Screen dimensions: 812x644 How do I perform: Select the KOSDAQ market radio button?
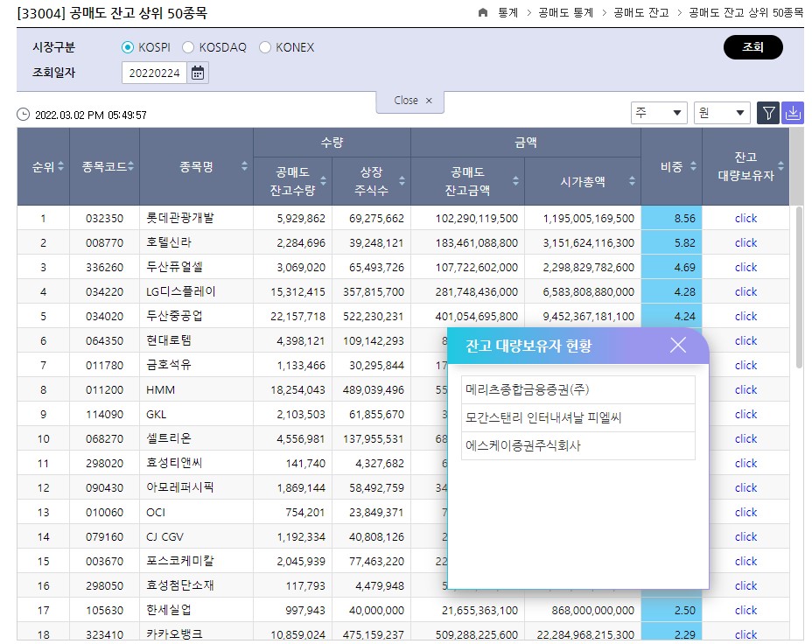point(188,47)
